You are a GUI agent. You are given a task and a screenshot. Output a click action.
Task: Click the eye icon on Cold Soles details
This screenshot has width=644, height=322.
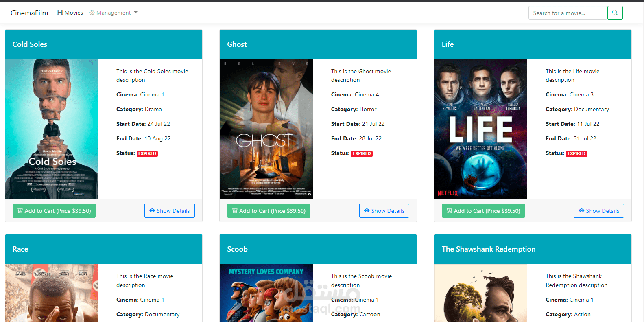pyautogui.click(x=152, y=211)
